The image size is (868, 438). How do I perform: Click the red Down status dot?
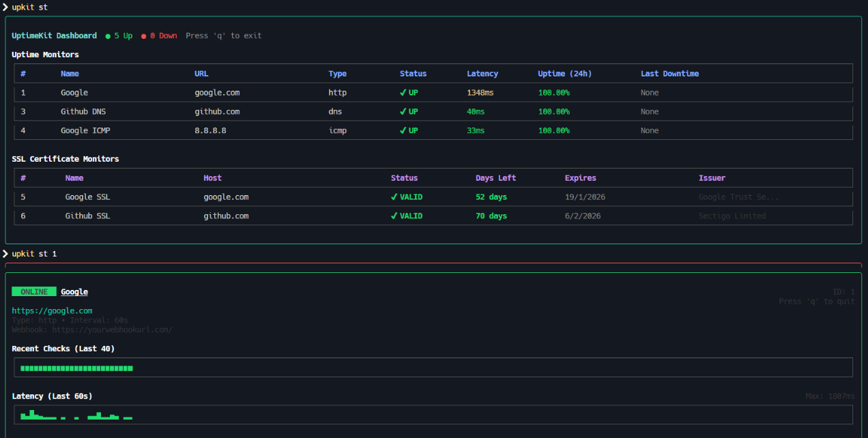tap(144, 35)
